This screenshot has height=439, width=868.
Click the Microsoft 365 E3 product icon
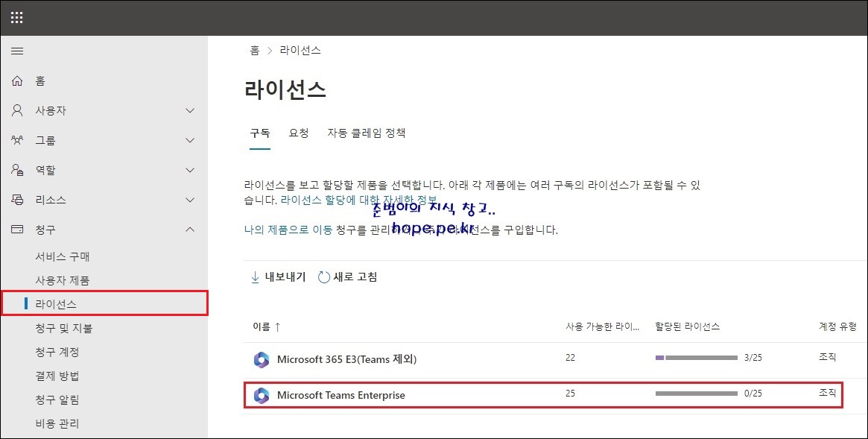pyautogui.click(x=262, y=360)
